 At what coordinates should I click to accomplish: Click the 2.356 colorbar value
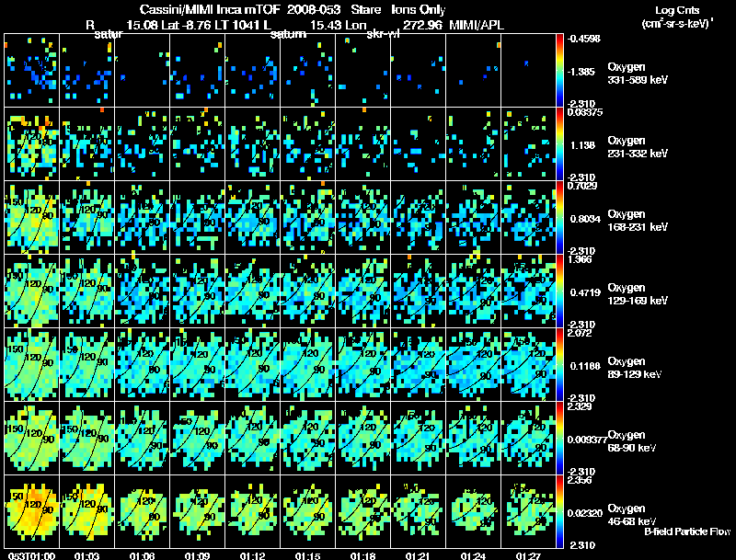pyautogui.click(x=580, y=480)
